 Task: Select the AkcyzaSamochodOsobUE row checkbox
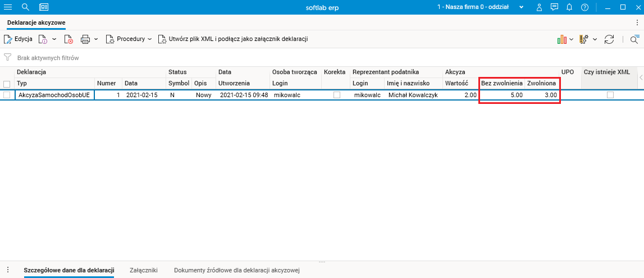point(7,95)
